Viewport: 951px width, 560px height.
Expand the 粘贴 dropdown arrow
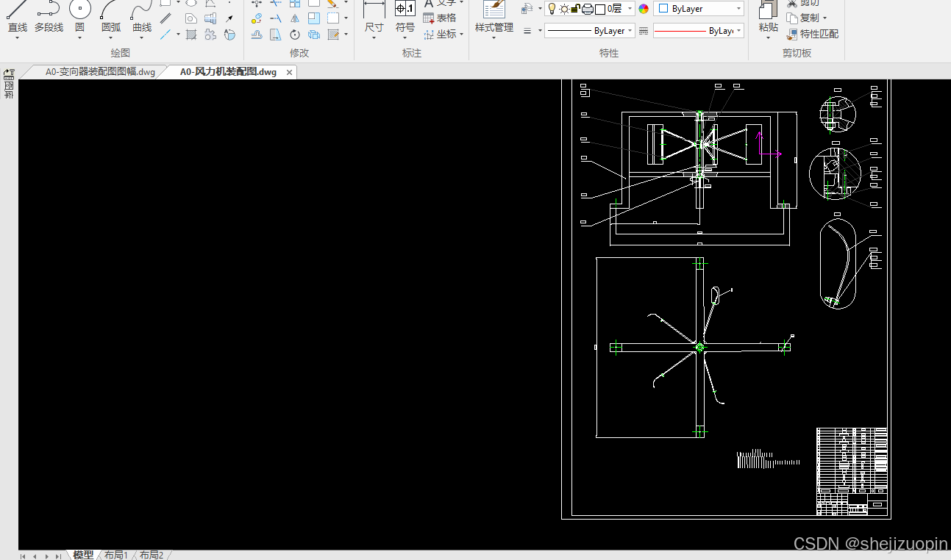[768, 38]
